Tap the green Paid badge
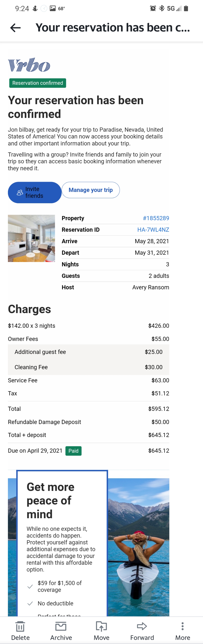The width and height of the screenshot is (203, 644). (x=73, y=451)
